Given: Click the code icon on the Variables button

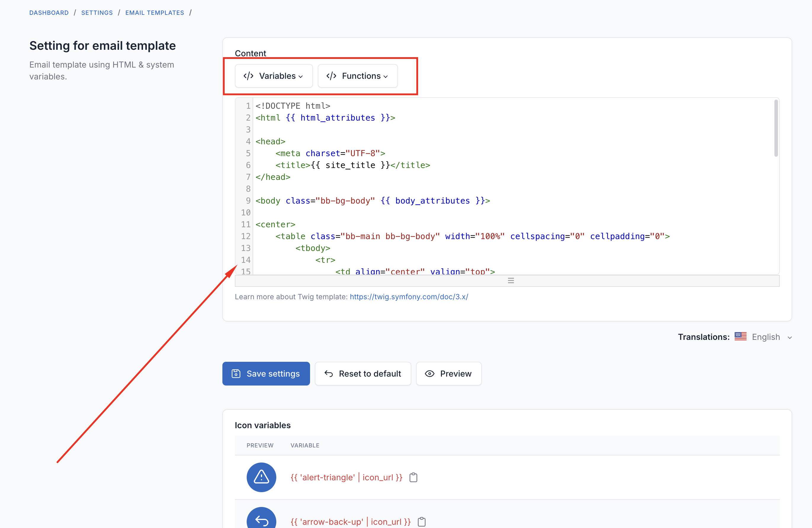Looking at the screenshot, I should (248, 76).
